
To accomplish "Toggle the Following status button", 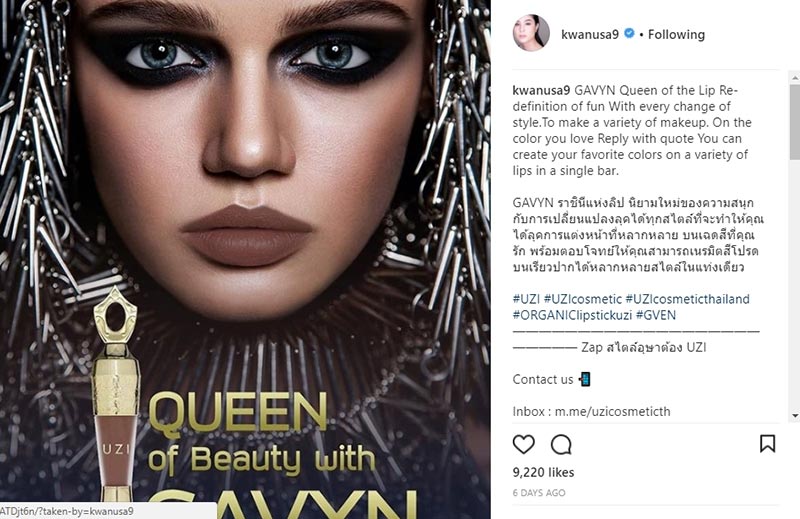I will pyautogui.click(x=676, y=34).
